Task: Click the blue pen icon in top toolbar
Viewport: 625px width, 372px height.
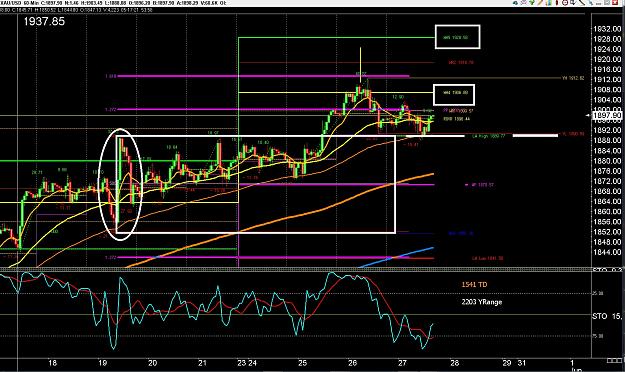Action: point(591,3)
